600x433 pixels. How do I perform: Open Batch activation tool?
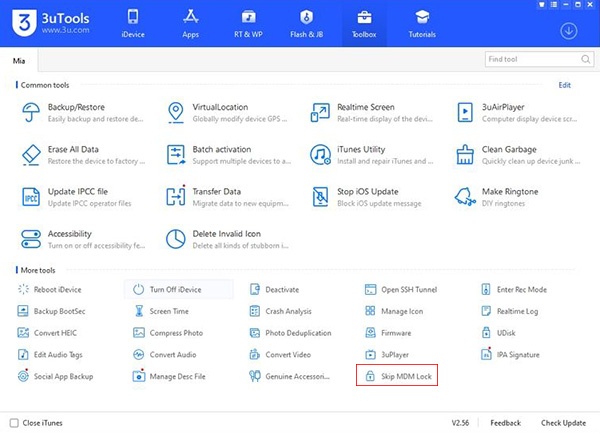[228, 155]
